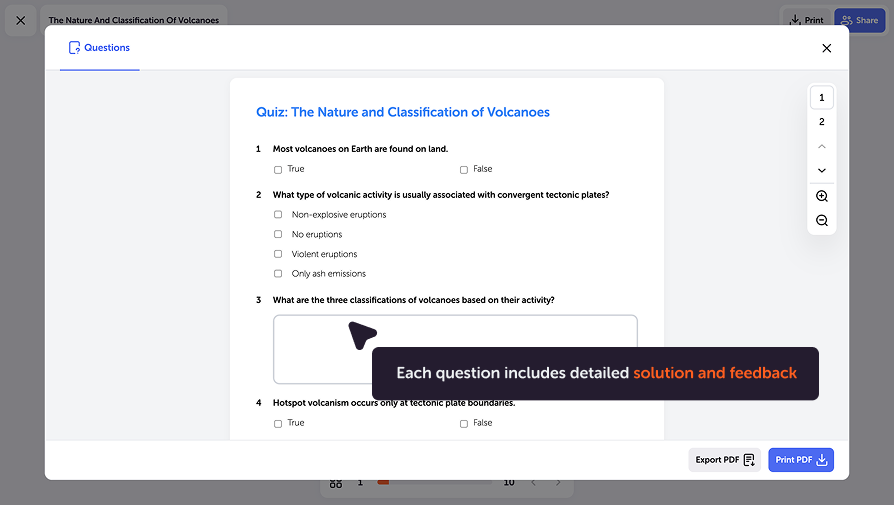894x505 pixels.
Task: Click the Questions tab icon
Action: click(x=74, y=48)
